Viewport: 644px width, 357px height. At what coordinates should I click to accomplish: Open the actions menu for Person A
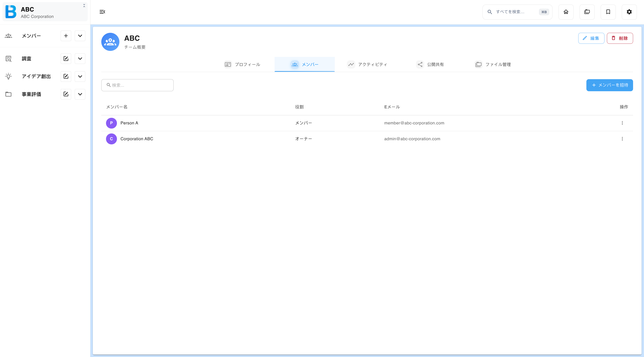click(x=622, y=123)
